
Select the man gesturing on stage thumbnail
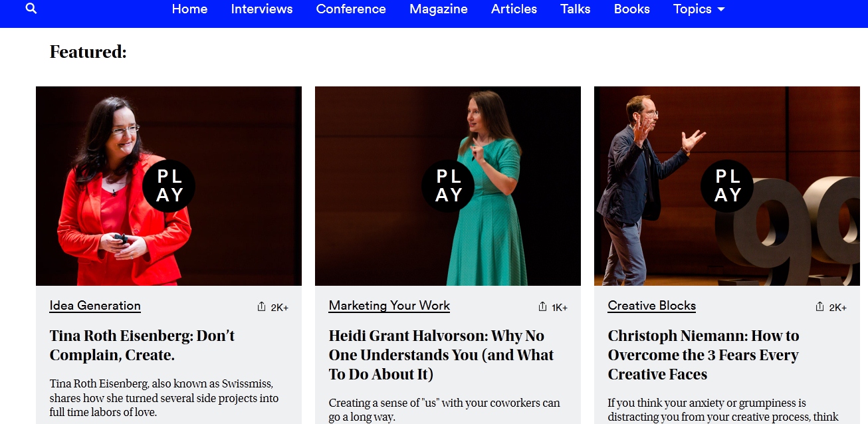(727, 186)
